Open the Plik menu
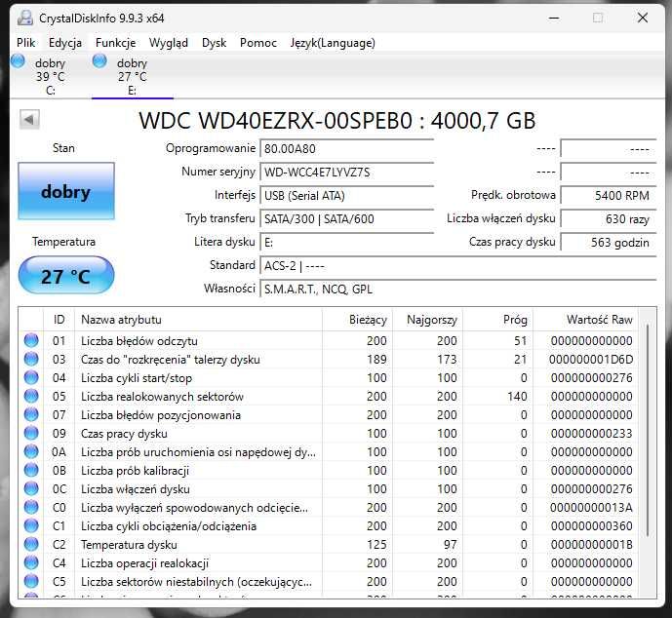 click(x=25, y=43)
